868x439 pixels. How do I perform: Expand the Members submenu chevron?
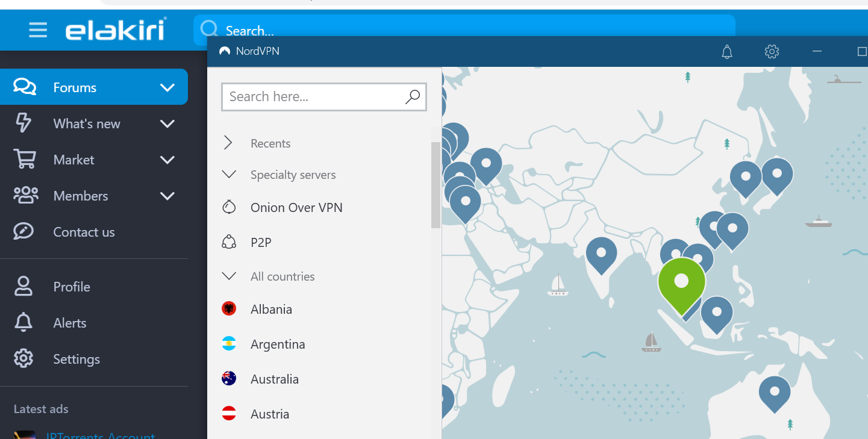click(167, 196)
